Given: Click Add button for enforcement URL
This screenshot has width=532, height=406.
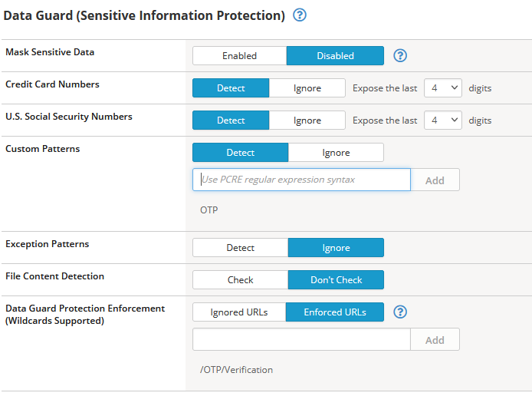Looking at the screenshot, I should pos(435,339).
